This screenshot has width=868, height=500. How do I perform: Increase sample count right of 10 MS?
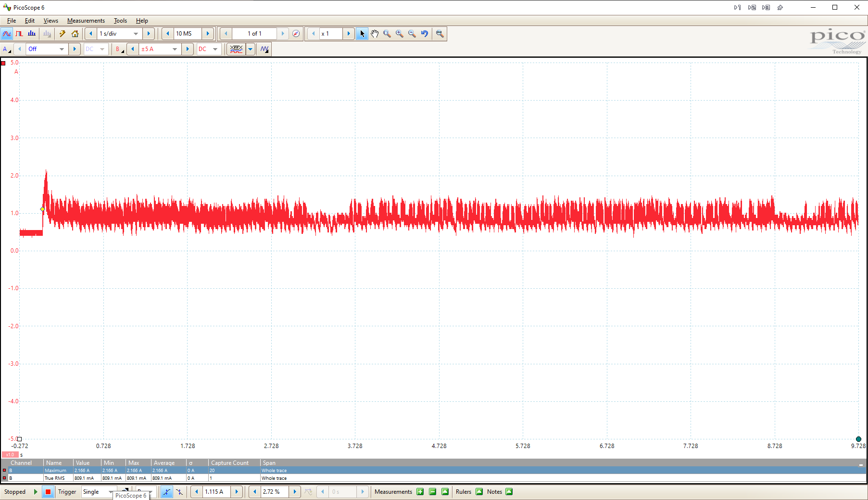pos(208,34)
